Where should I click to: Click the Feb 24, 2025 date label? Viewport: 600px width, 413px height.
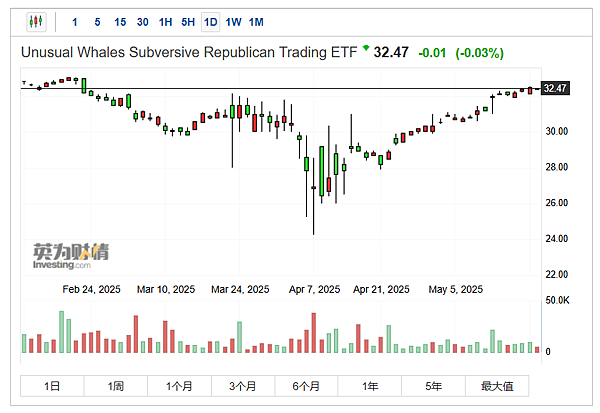click(x=91, y=289)
